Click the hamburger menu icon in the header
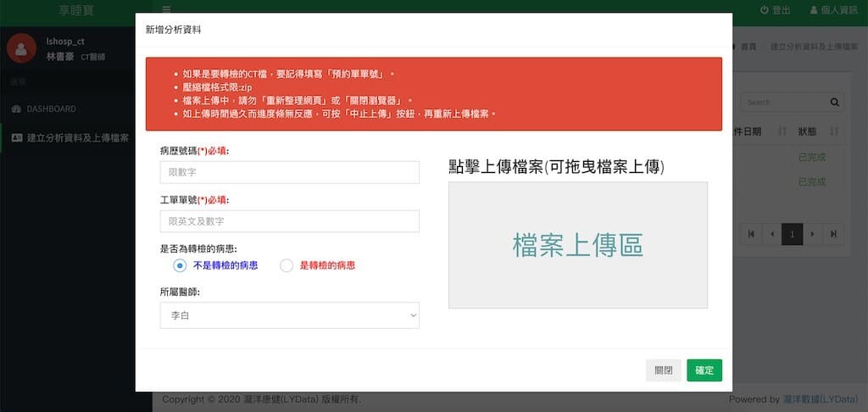 164,9
